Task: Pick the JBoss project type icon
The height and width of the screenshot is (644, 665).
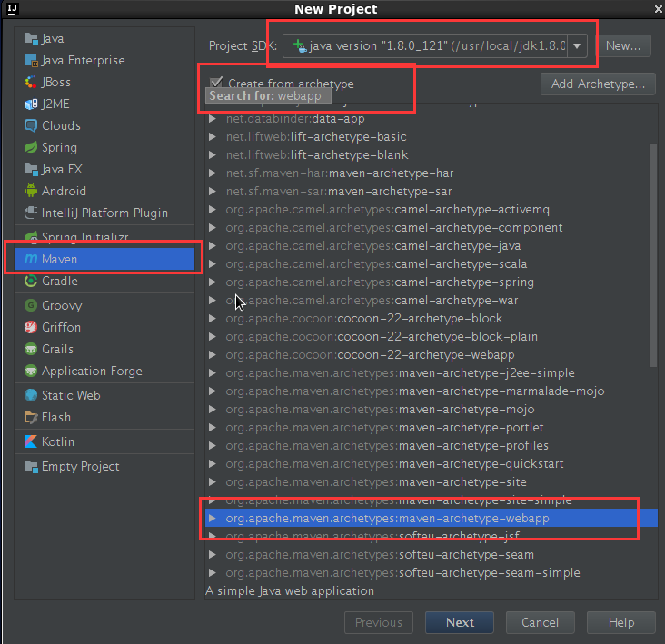Action: coord(31,83)
